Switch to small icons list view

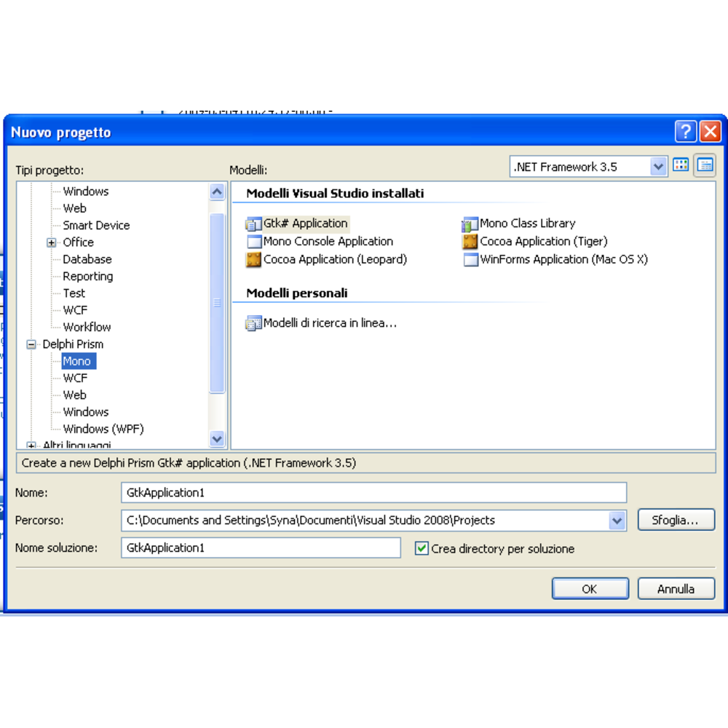click(704, 165)
